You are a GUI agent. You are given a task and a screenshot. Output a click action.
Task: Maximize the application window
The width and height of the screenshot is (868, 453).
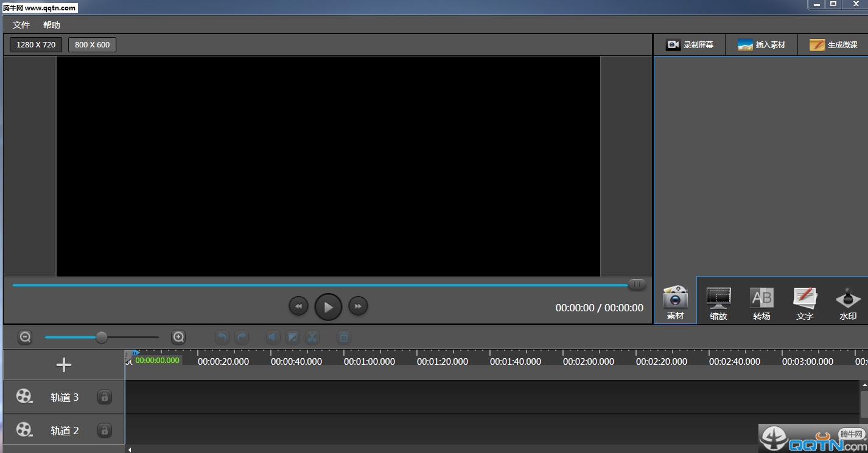(833, 4)
